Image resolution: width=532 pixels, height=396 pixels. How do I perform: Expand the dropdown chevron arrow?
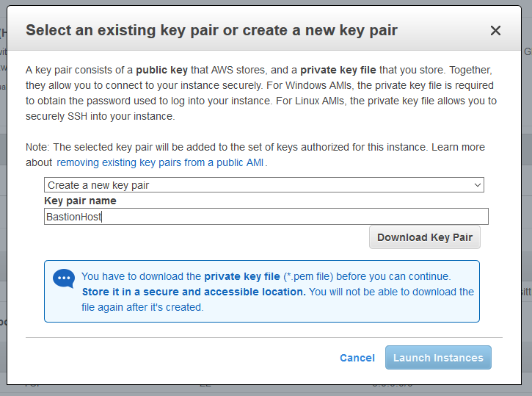pos(478,185)
